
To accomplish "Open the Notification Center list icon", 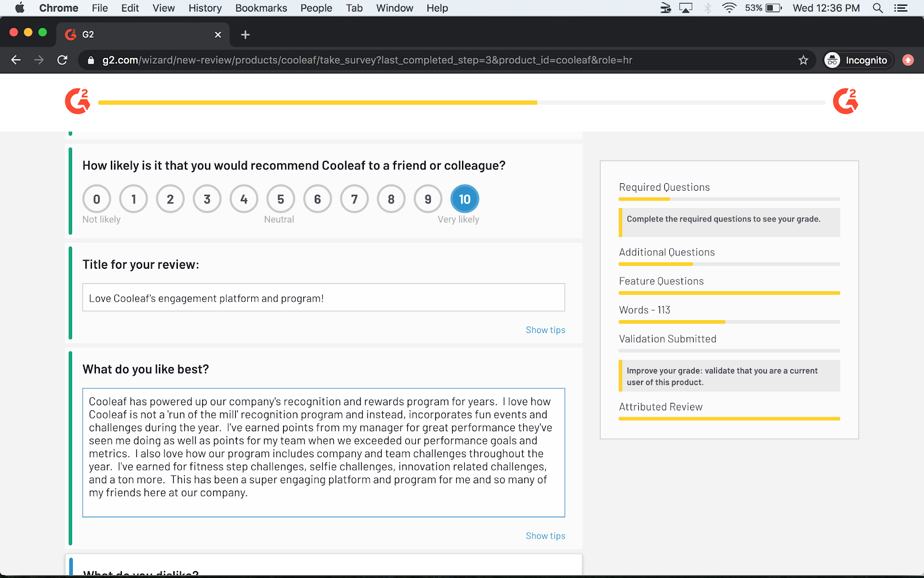I will point(900,8).
